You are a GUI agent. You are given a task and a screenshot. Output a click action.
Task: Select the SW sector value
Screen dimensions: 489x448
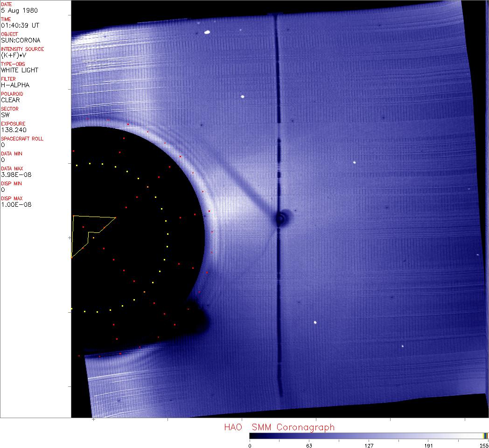[x=5, y=115]
